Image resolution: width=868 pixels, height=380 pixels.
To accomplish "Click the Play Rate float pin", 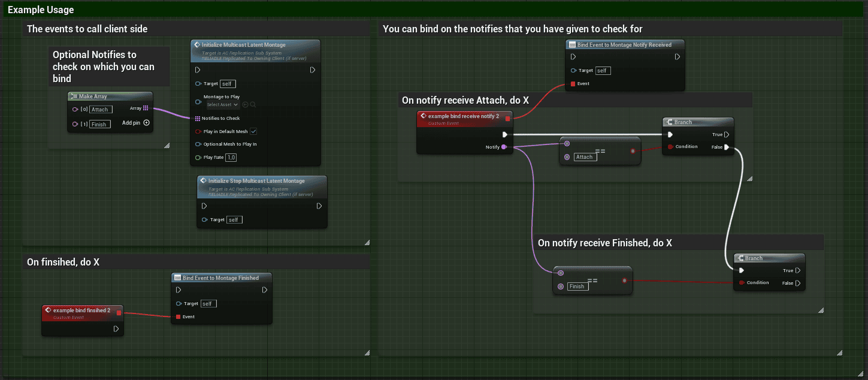I will point(198,157).
